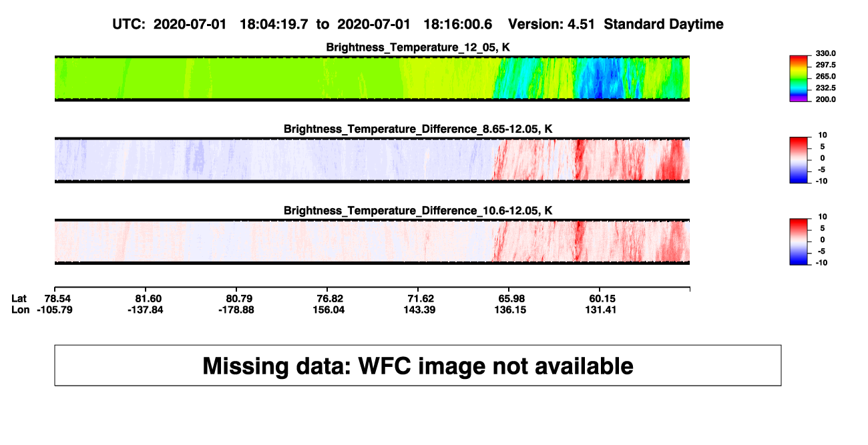The height and width of the screenshot is (445, 868).
Task: Click the 265.0 colorbar label
Action: (826, 77)
